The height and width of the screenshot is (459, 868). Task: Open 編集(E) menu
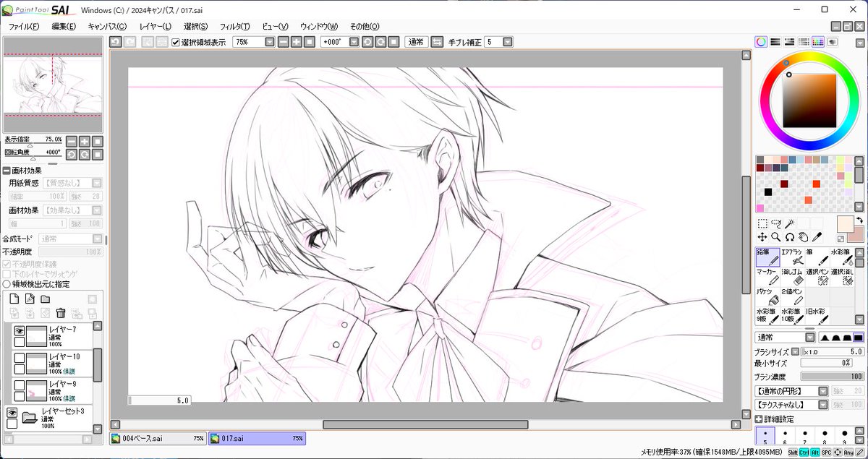pyautogui.click(x=64, y=26)
